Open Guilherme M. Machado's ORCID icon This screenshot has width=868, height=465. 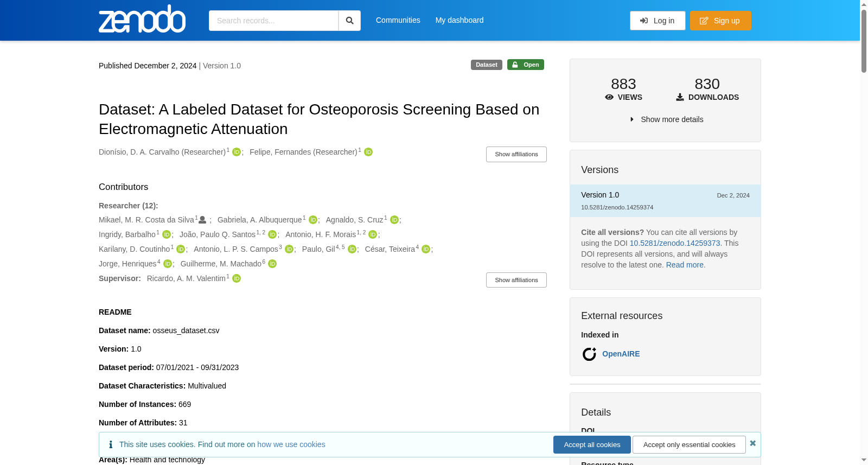tap(272, 264)
